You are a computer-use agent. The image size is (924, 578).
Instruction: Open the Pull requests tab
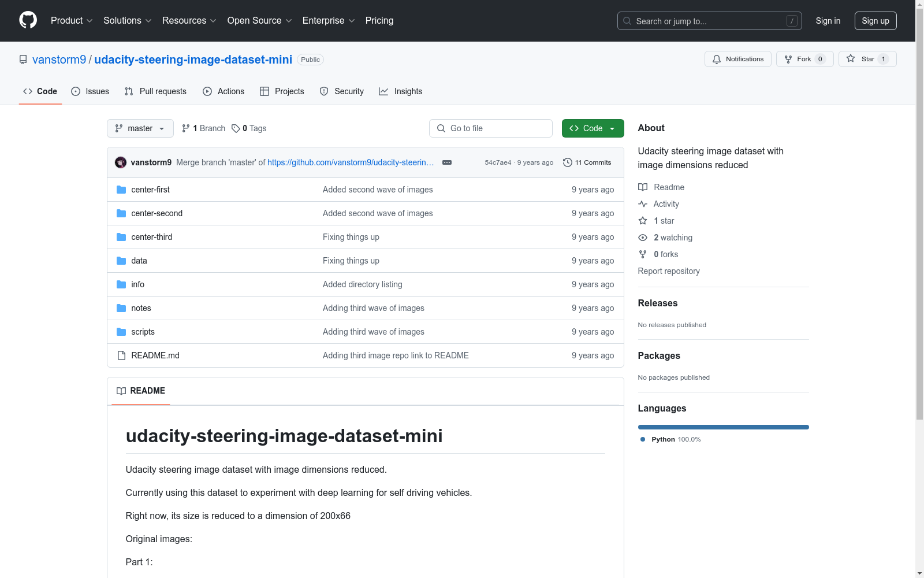click(155, 91)
